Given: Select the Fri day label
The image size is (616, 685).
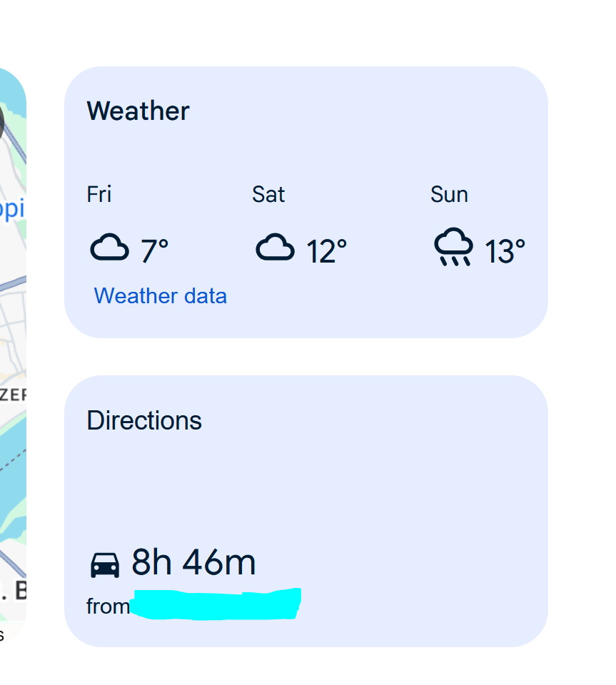Looking at the screenshot, I should (x=99, y=194).
